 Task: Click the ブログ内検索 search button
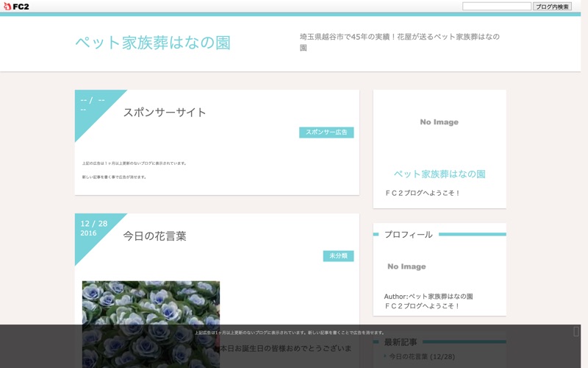[552, 7]
